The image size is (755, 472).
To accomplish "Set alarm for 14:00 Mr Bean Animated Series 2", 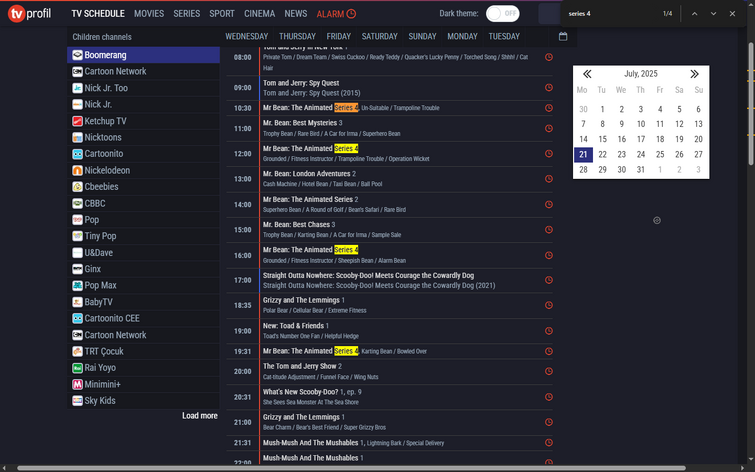I will pos(548,204).
